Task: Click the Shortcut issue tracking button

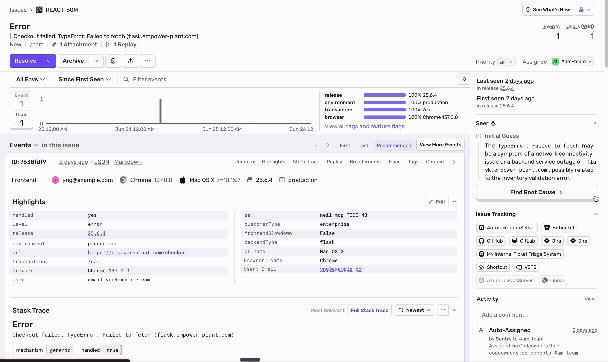Action: click(x=493, y=267)
